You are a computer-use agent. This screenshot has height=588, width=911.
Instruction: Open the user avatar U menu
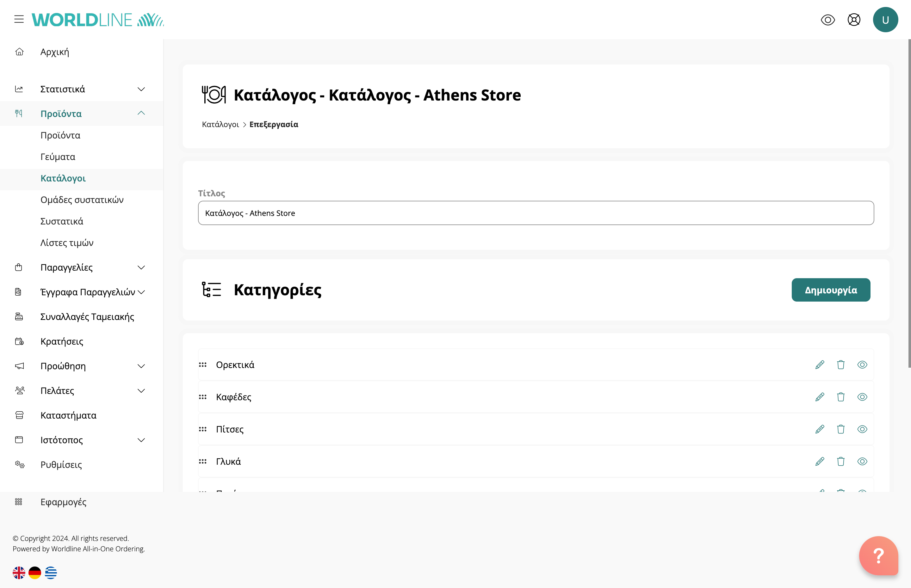coord(885,20)
